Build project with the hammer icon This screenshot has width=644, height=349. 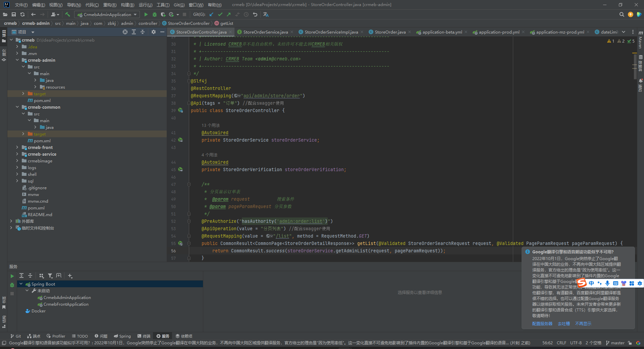[68, 14]
